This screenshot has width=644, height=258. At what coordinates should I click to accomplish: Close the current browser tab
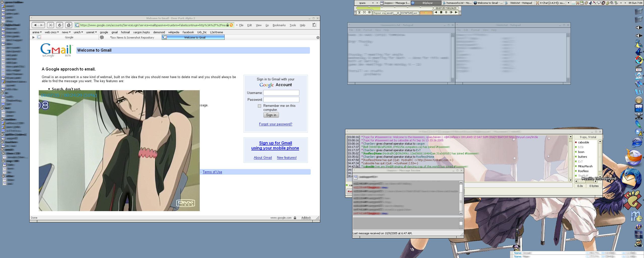(318, 38)
